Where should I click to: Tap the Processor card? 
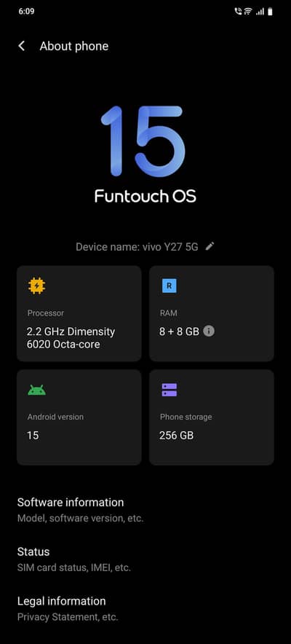tap(79, 313)
